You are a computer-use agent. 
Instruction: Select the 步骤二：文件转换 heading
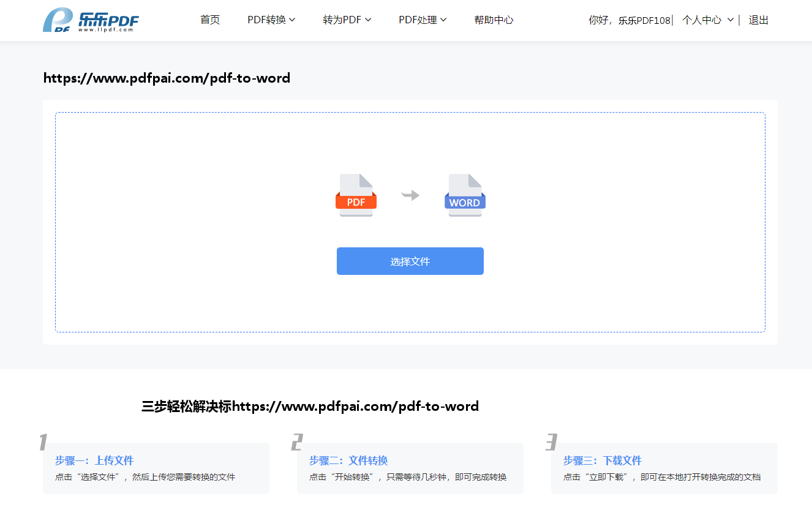348,460
